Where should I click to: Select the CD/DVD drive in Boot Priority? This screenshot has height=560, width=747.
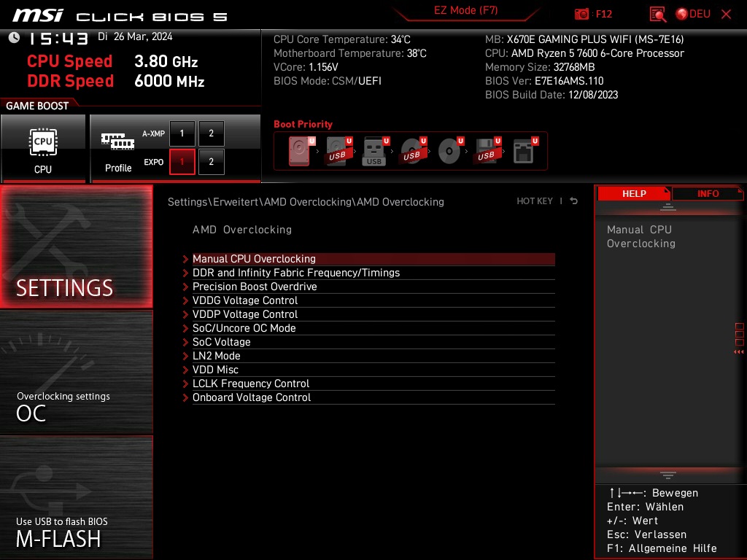449,151
